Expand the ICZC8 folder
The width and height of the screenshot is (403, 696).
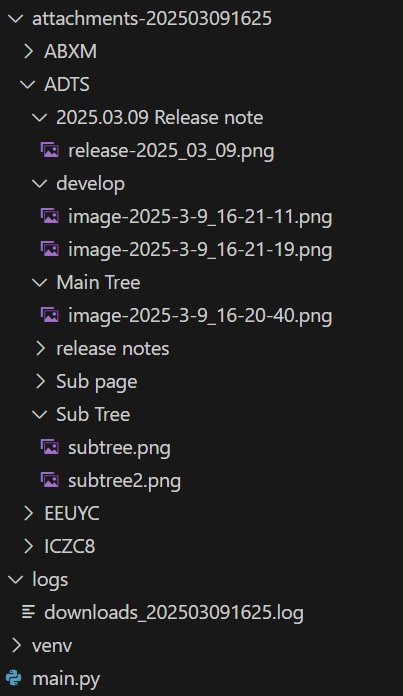[28, 546]
